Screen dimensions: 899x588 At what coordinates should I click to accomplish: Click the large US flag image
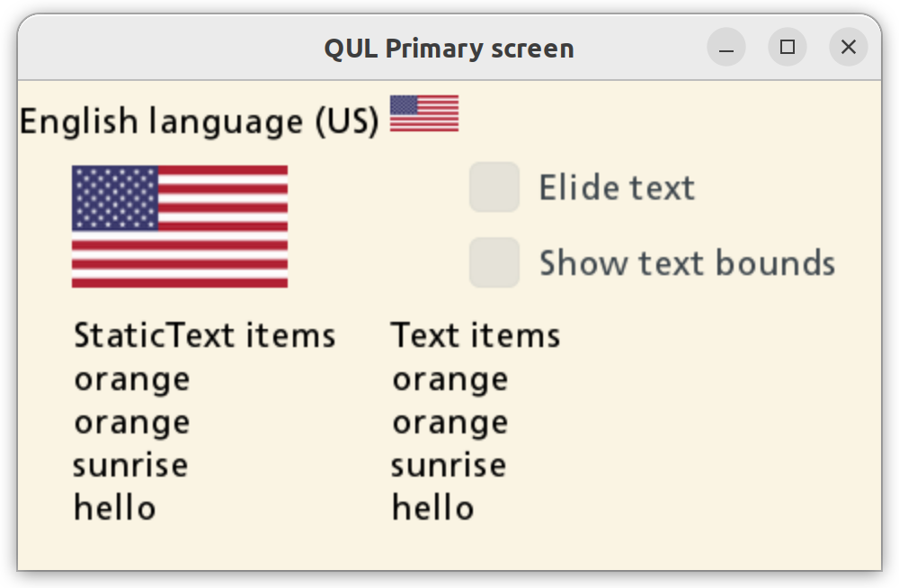pos(180,227)
